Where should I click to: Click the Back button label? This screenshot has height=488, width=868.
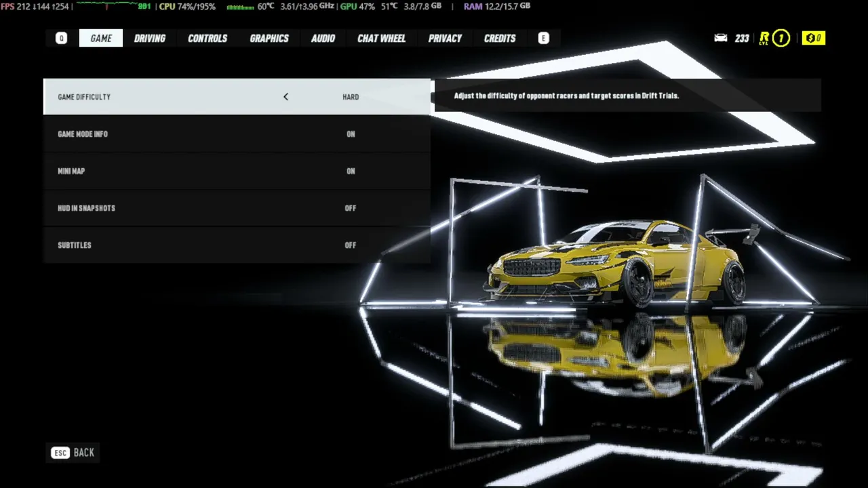pyautogui.click(x=84, y=453)
